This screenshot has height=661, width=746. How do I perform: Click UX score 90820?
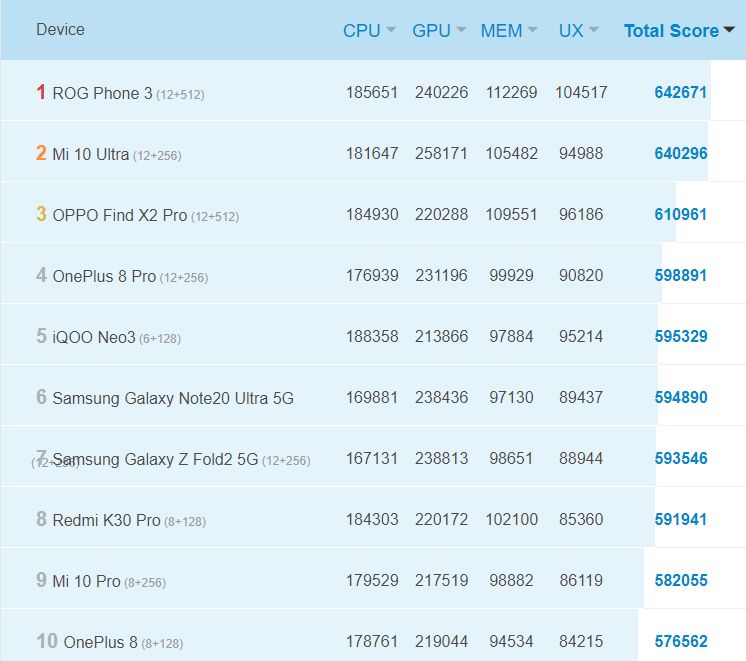(581, 275)
